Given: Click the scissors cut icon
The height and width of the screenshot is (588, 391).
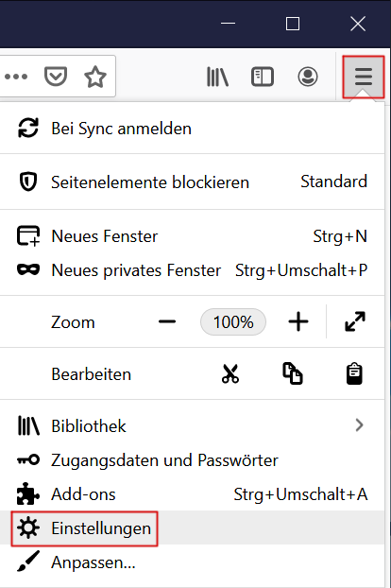Looking at the screenshot, I should pyautogui.click(x=229, y=373).
